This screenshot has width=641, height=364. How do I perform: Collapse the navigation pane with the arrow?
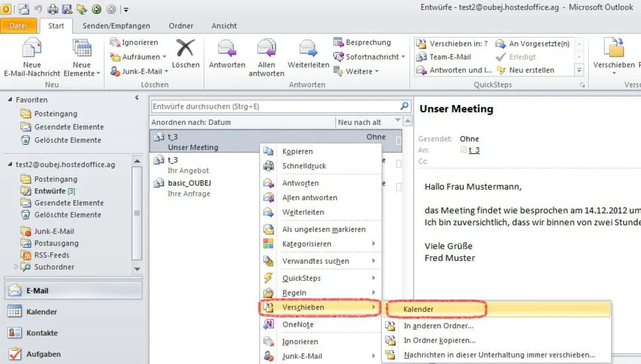click(x=137, y=98)
